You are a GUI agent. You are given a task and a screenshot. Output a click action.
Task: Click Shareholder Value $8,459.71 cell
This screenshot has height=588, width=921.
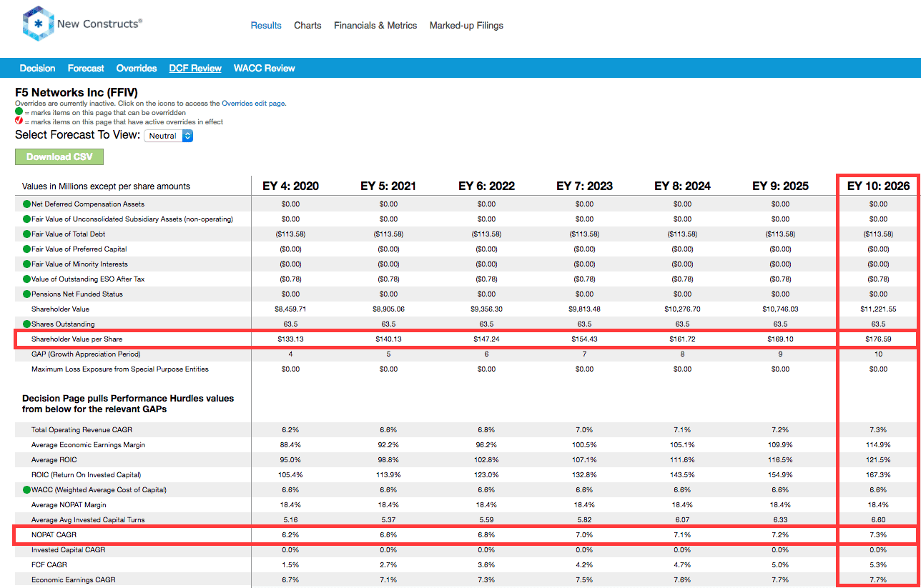pos(290,309)
